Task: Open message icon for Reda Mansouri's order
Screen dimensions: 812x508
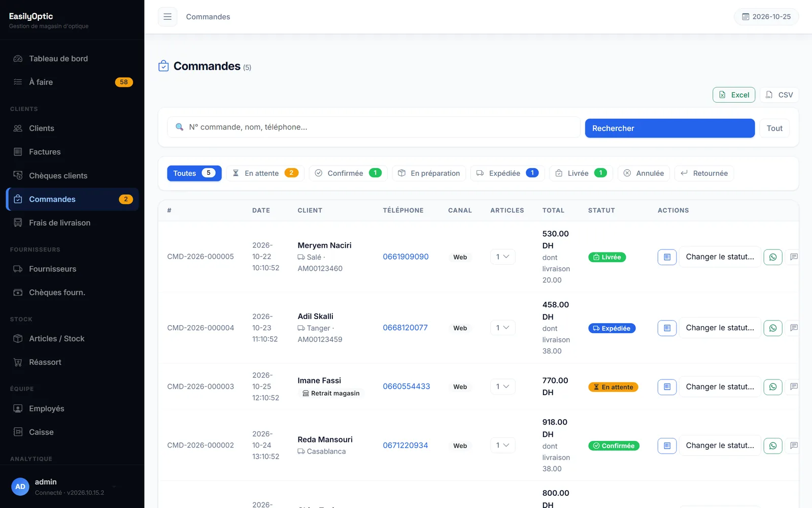Action: tap(794, 446)
